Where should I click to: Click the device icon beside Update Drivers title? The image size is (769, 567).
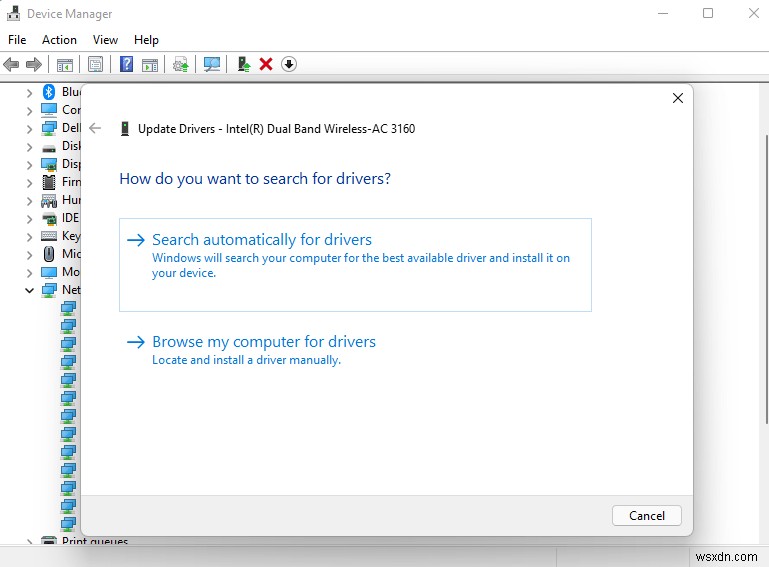point(125,129)
